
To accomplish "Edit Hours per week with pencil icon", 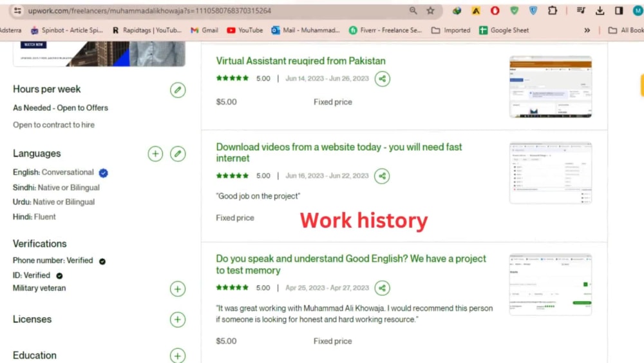I will click(x=178, y=90).
